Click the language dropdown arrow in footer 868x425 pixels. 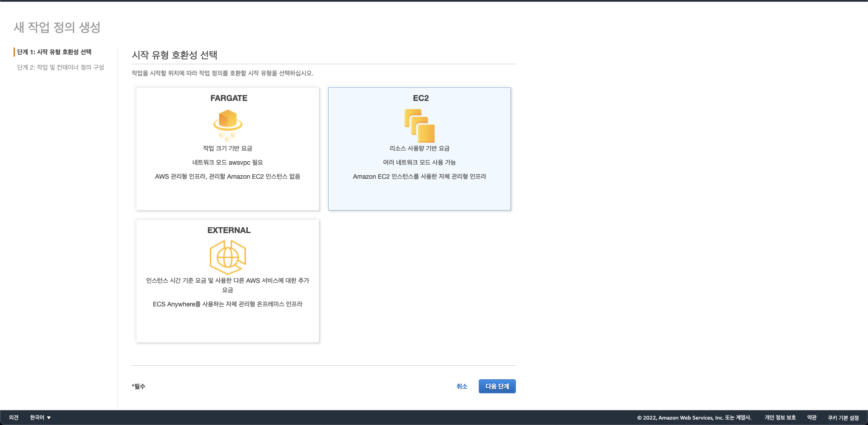[49, 418]
